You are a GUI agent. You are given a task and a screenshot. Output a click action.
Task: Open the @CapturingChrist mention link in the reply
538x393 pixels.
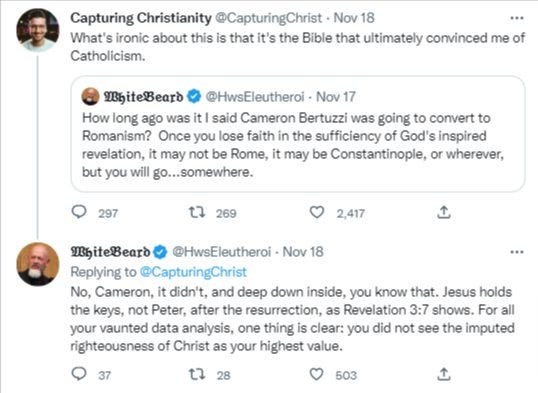pos(193,272)
